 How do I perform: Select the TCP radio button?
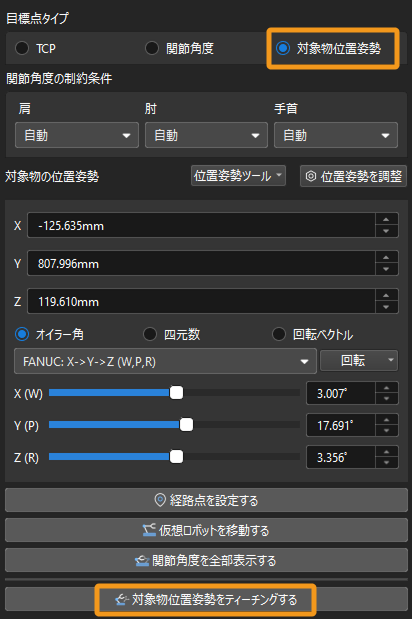pyautogui.click(x=22, y=49)
